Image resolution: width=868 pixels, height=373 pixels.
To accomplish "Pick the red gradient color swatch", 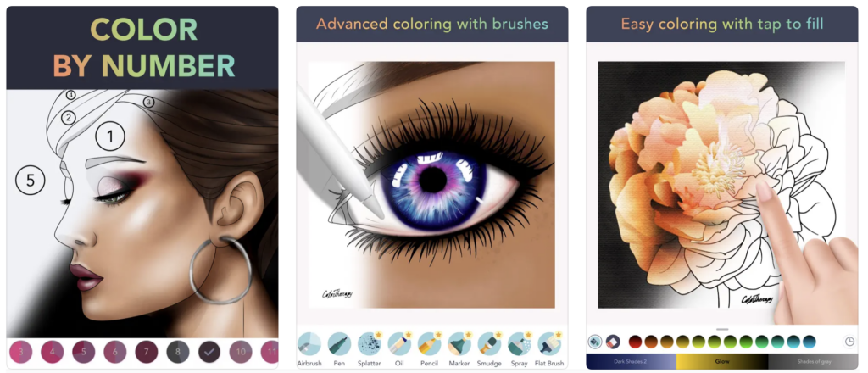I will point(635,342).
